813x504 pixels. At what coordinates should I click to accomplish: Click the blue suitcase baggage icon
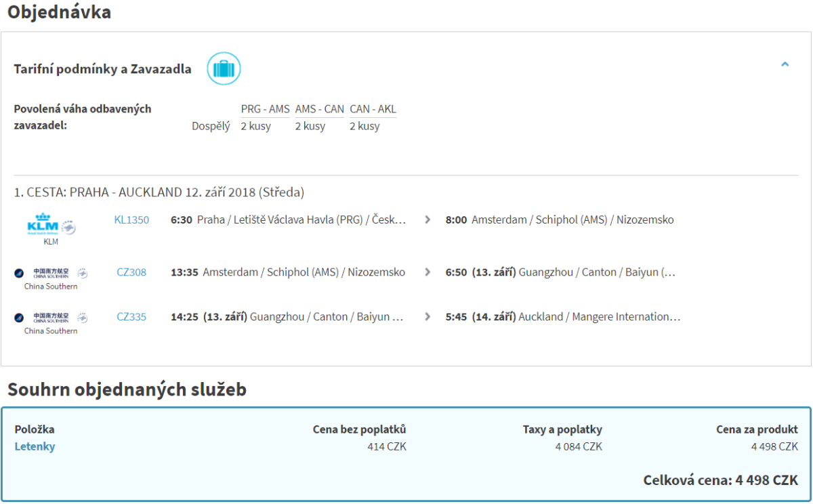224,68
